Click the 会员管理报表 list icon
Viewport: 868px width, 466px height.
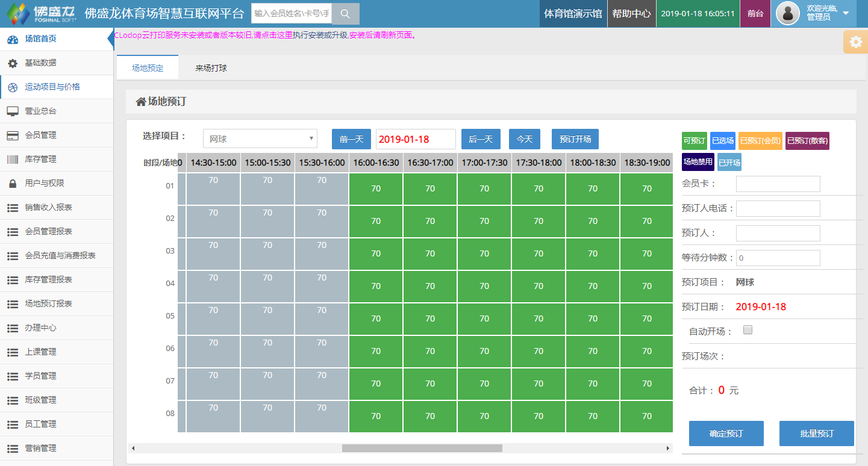coord(13,232)
